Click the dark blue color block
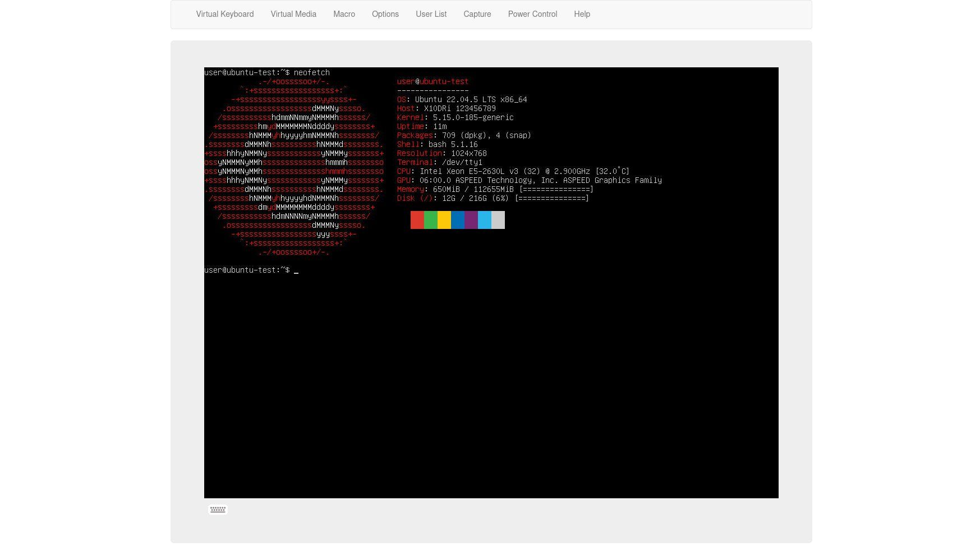Image resolution: width=980 pixels, height=560 pixels. point(458,220)
